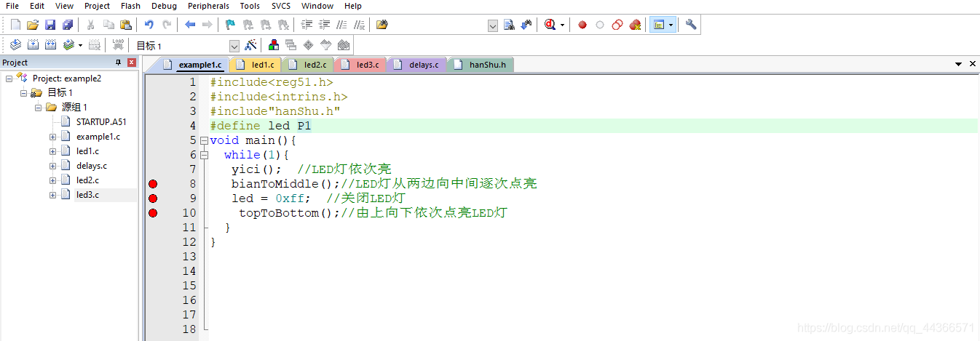Paste from clipboard icon
The width and height of the screenshot is (980, 341).
[x=125, y=25]
